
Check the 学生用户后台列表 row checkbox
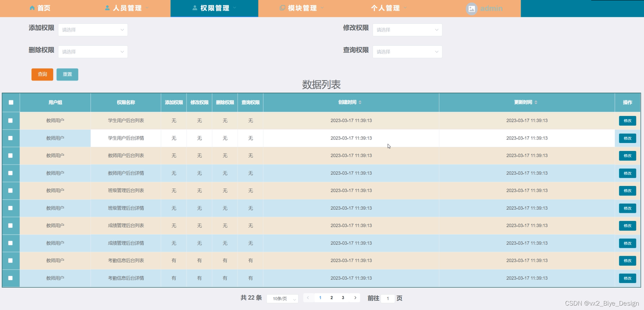pos(11,121)
